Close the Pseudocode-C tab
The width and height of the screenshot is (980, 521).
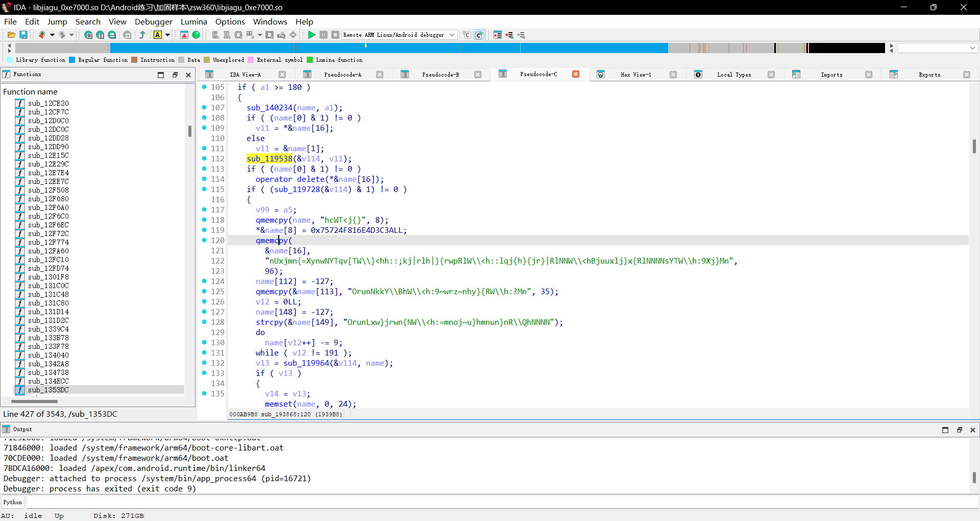pyautogui.click(x=576, y=74)
